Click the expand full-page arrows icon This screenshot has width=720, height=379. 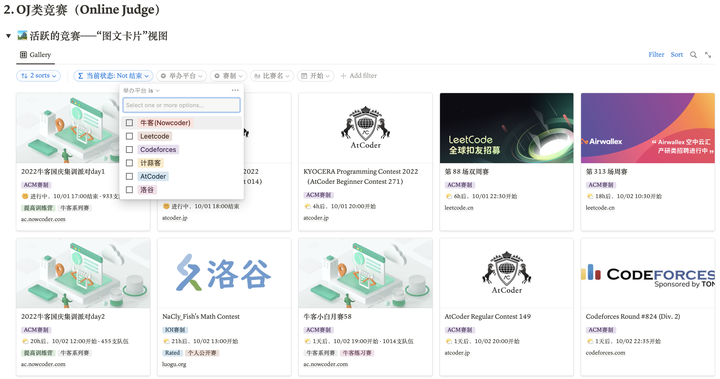point(708,55)
